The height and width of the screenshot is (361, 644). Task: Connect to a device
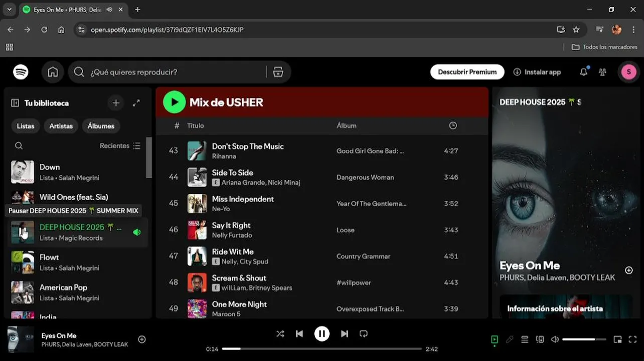click(540, 339)
